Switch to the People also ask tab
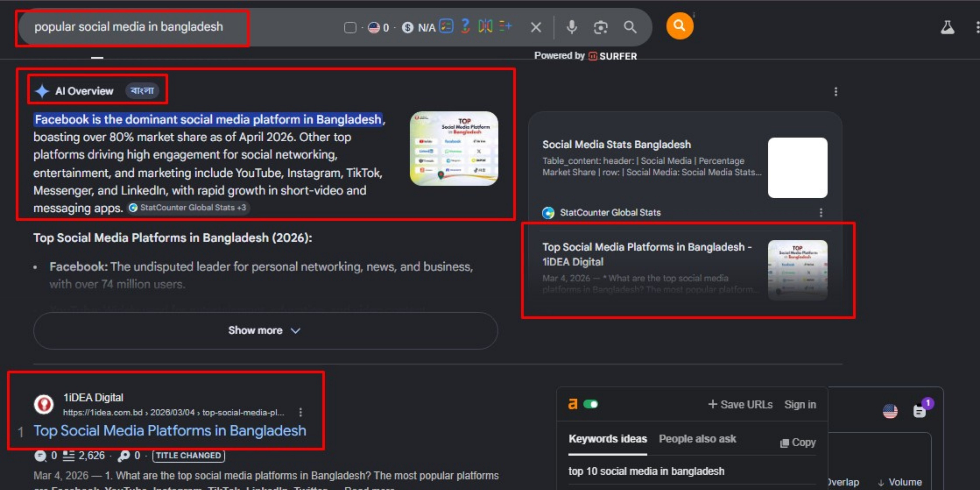Image resolution: width=980 pixels, height=490 pixels. 697,439
